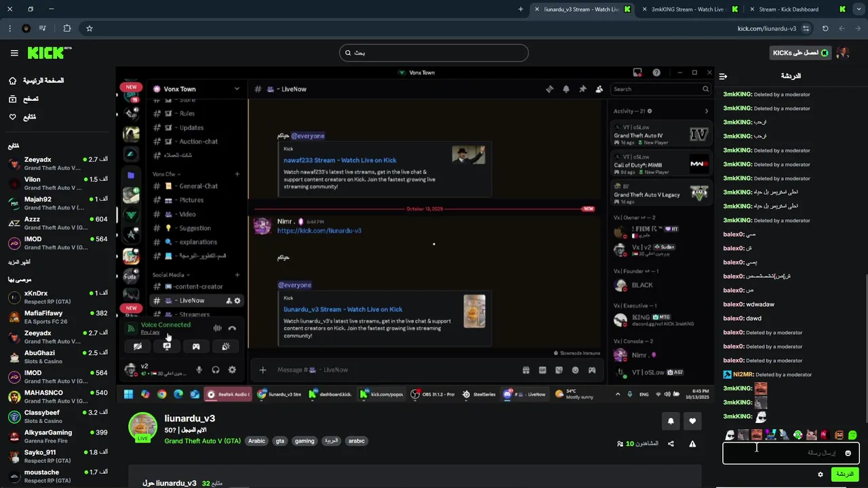
Task: Reload the browser page
Action: (x=825, y=28)
